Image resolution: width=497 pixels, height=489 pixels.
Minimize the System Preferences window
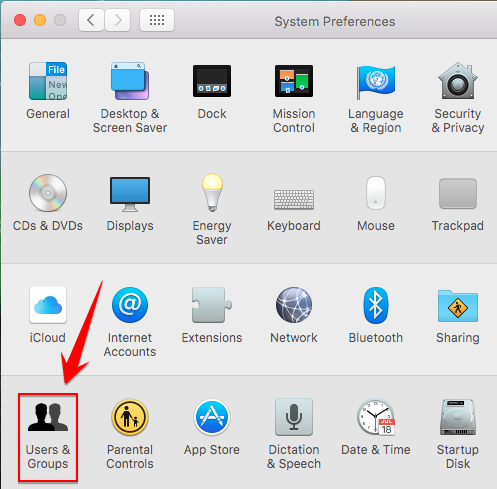(x=40, y=20)
